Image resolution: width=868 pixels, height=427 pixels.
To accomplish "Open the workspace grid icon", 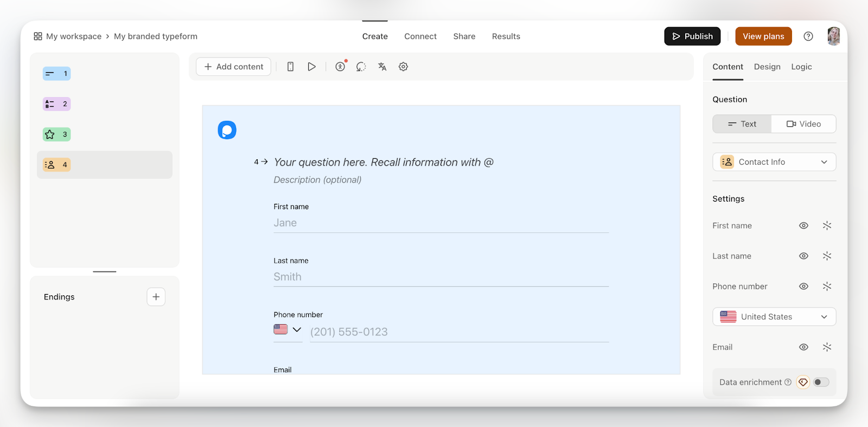I will 38,36.
